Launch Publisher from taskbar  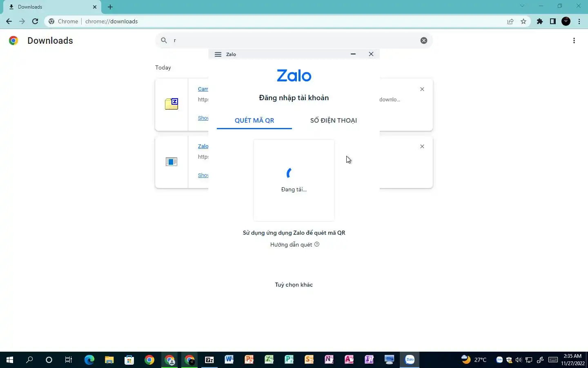289,360
